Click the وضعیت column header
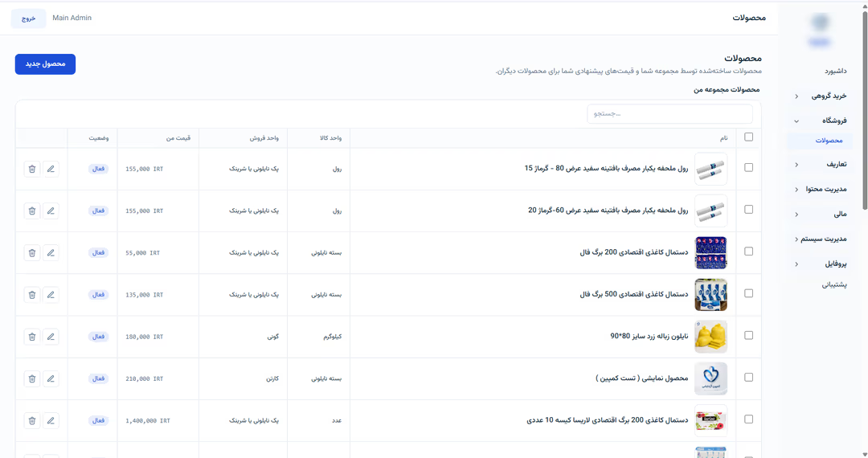The image size is (868, 458). 99,137
